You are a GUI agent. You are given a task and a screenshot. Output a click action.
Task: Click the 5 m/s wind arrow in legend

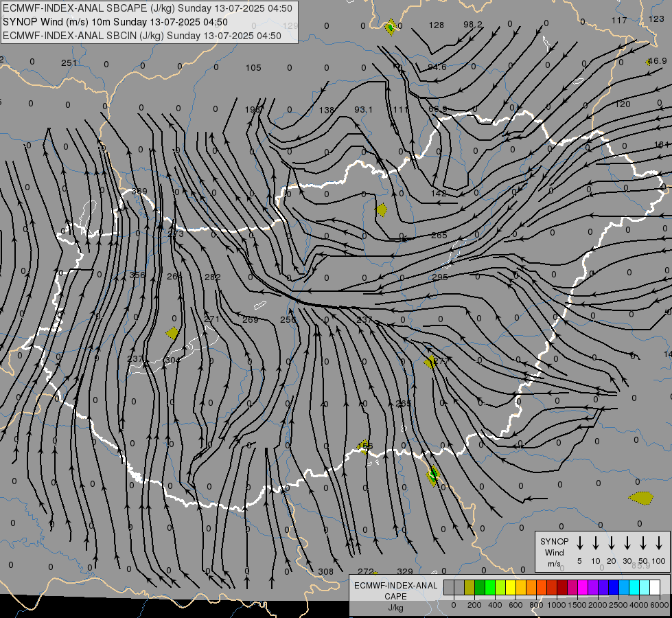coord(580,543)
